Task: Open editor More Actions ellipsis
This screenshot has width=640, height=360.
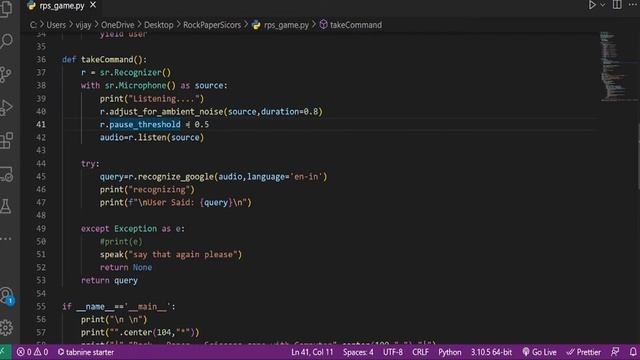Action: tap(633, 5)
